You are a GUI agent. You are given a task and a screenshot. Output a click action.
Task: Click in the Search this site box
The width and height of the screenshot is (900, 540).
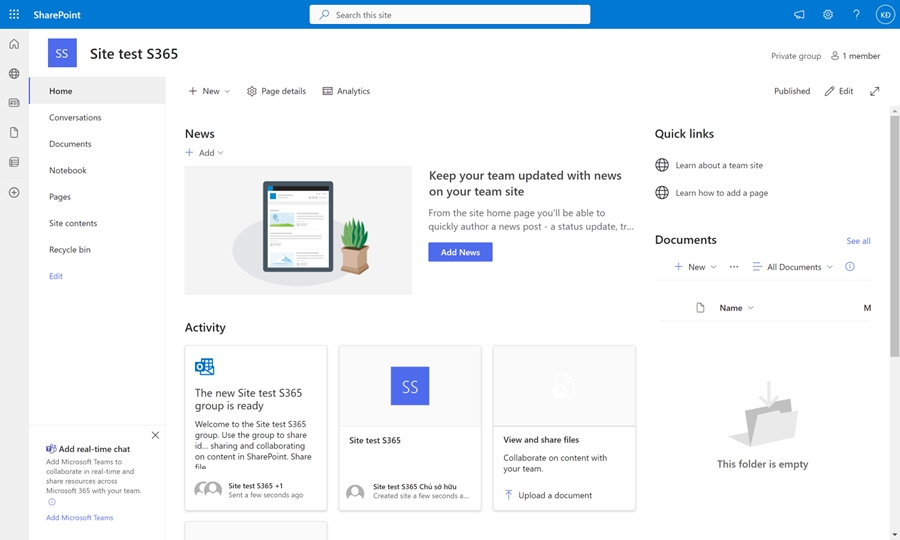pos(450,15)
